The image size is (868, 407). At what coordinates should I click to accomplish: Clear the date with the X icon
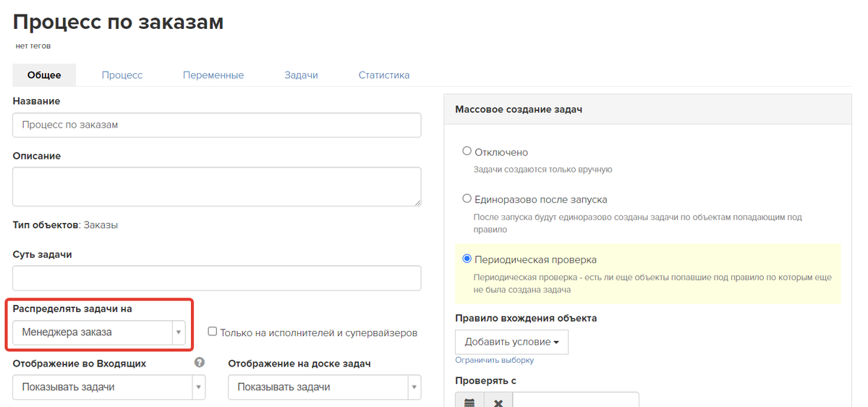[x=498, y=402]
